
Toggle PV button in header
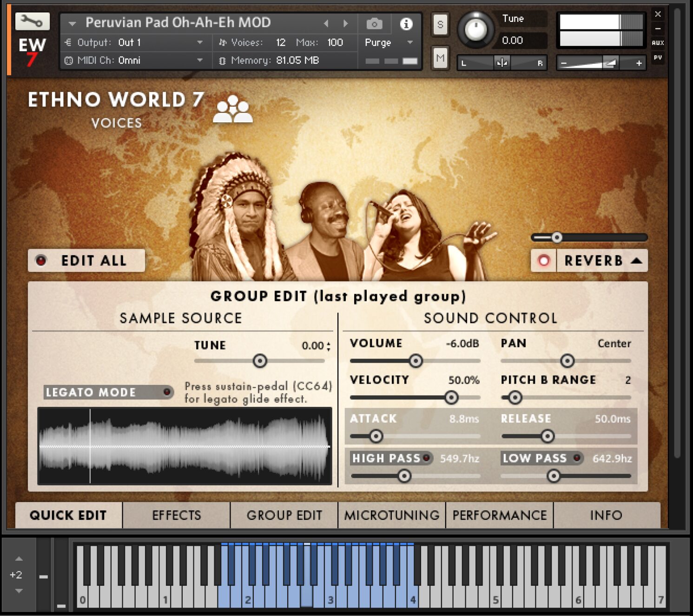(x=658, y=58)
